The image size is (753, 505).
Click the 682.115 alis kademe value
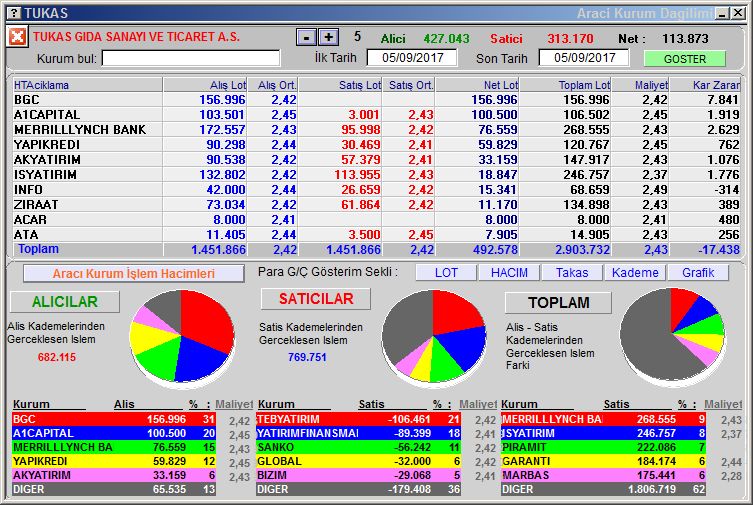click(57, 357)
